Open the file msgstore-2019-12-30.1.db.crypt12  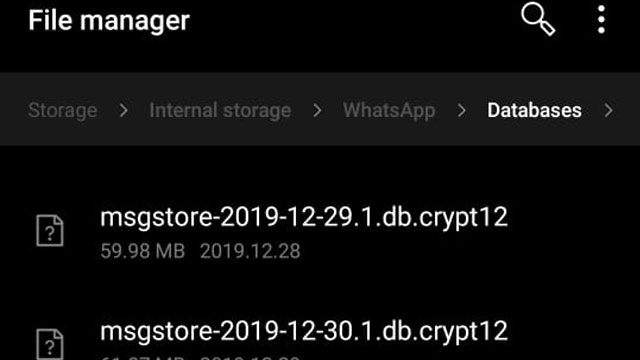point(320,337)
